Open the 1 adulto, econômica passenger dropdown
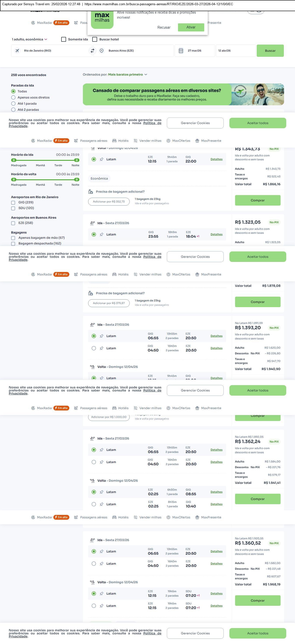295x644 pixels. pos(30,40)
